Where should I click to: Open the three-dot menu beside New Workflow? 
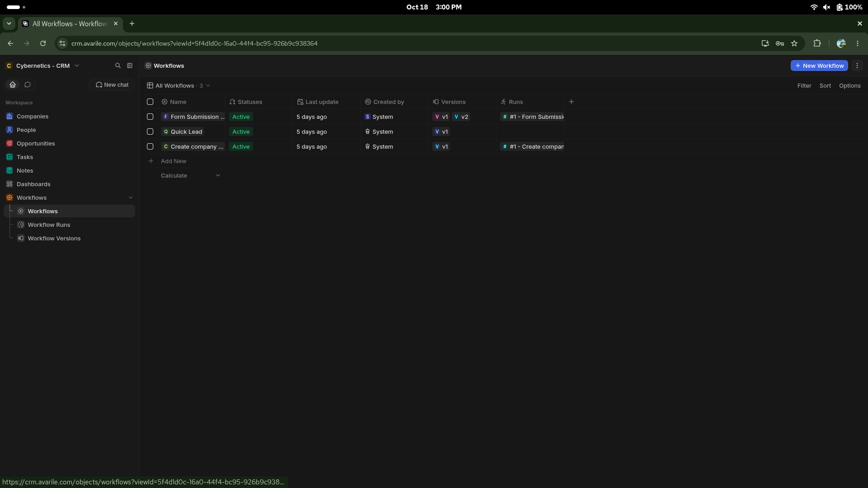click(857, 66)
